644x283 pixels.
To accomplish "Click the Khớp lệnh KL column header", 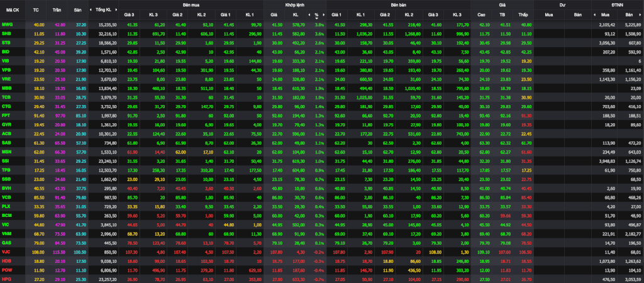I will (296, 15).
